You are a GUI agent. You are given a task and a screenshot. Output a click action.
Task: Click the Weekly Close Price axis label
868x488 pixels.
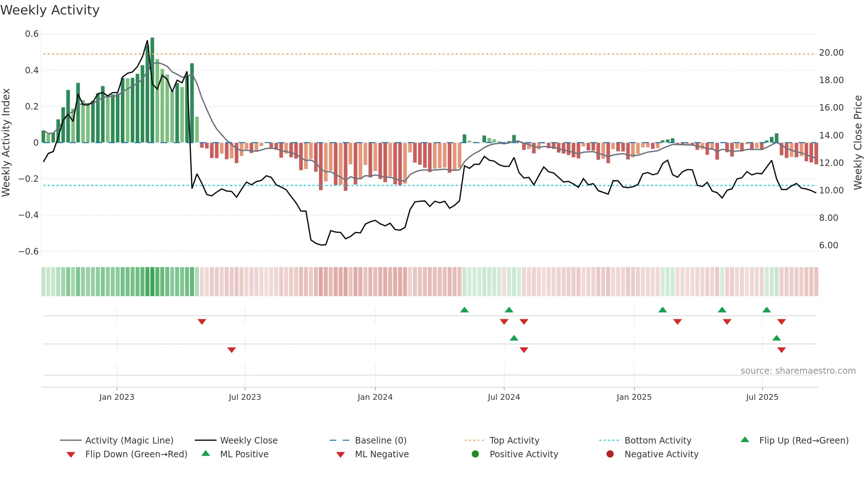pyautogui.click(x=858, y=142)
